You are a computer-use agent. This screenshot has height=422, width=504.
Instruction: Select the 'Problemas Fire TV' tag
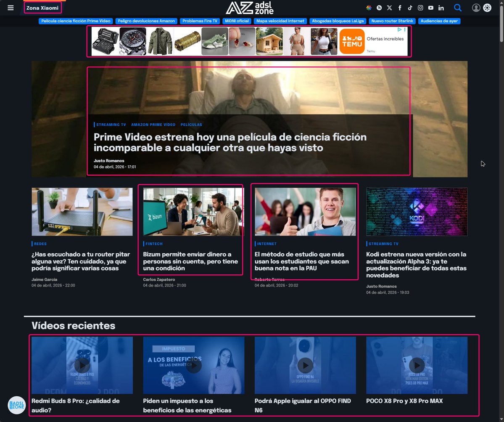coord(200,21)
